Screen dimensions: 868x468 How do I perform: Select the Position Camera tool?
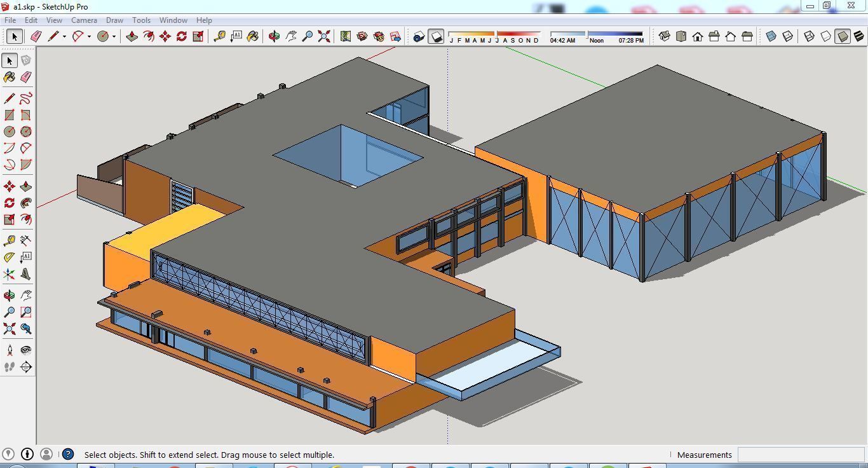tap(10, 350)
